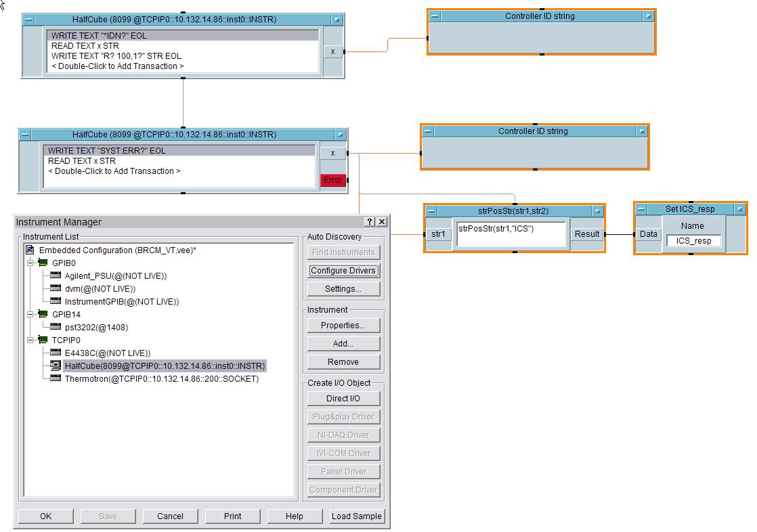This screenshot has height=532, width=757.
Task: Collapse the TCPIP0 tree node
Action: [30, 340]
